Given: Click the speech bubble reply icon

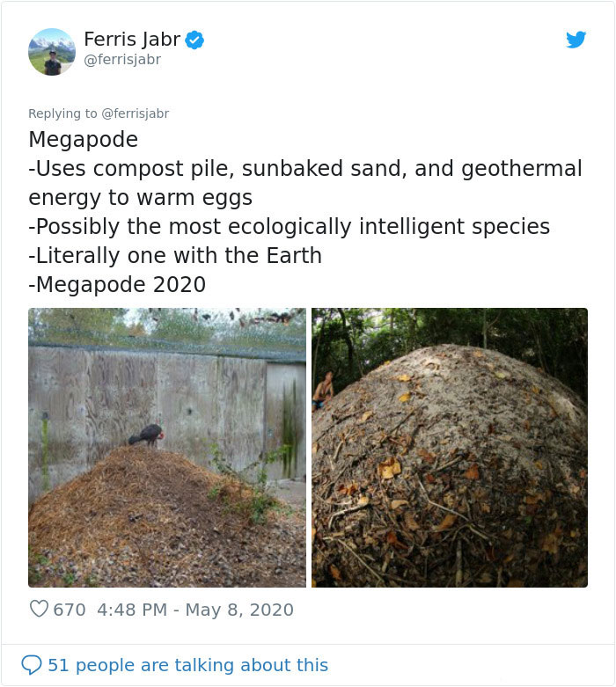Looking at the screenshot, I should (32, 665).
